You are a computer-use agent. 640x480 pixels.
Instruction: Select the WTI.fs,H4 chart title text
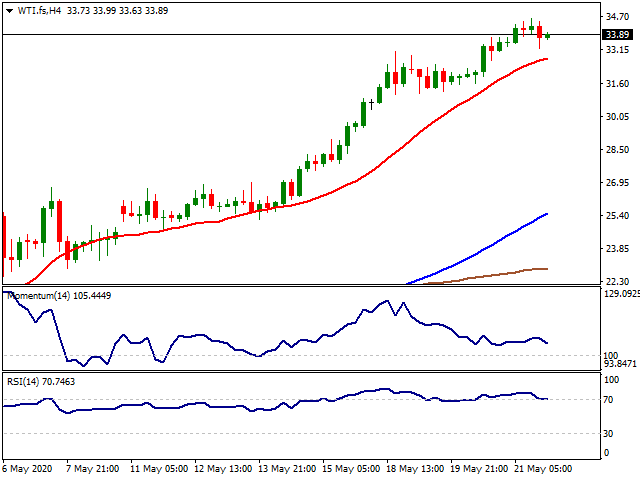39,11
